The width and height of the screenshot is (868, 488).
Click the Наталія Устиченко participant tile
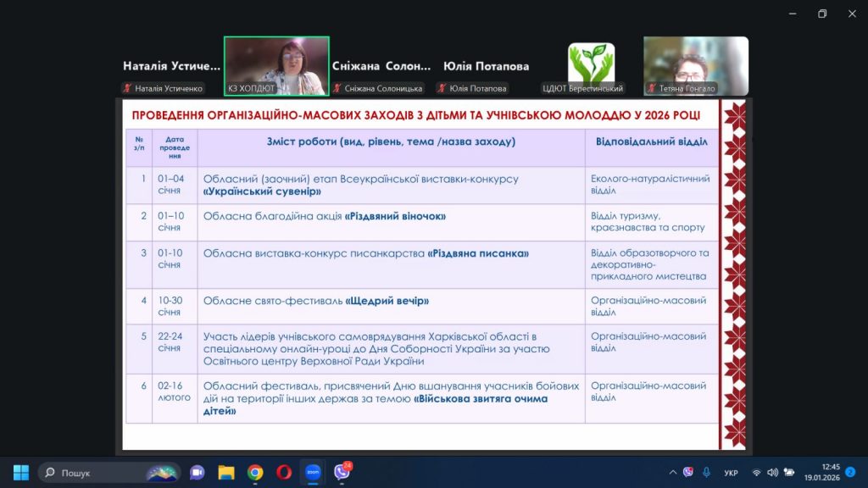point(170,66)
